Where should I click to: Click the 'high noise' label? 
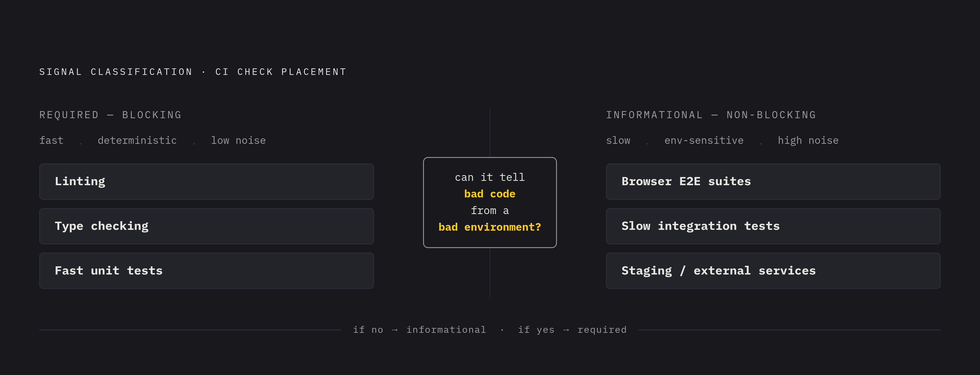[808, 141]
